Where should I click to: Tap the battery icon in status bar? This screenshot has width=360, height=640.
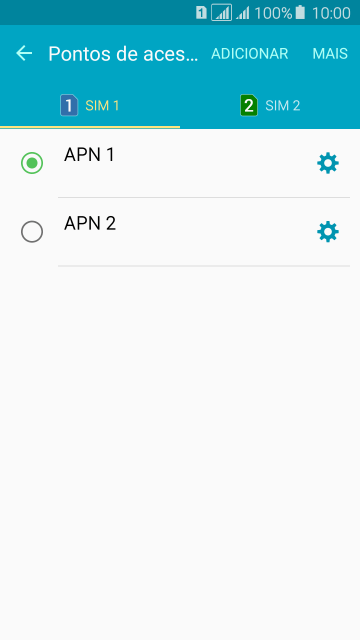tap(300, 13)
